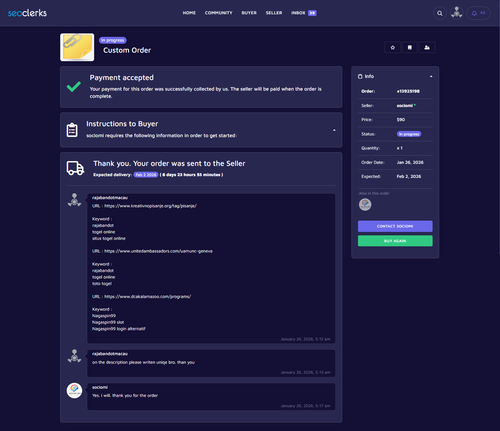Screen dimensions: 500x431
Task: Click the Custom Order title text
Action: [127, 50]
